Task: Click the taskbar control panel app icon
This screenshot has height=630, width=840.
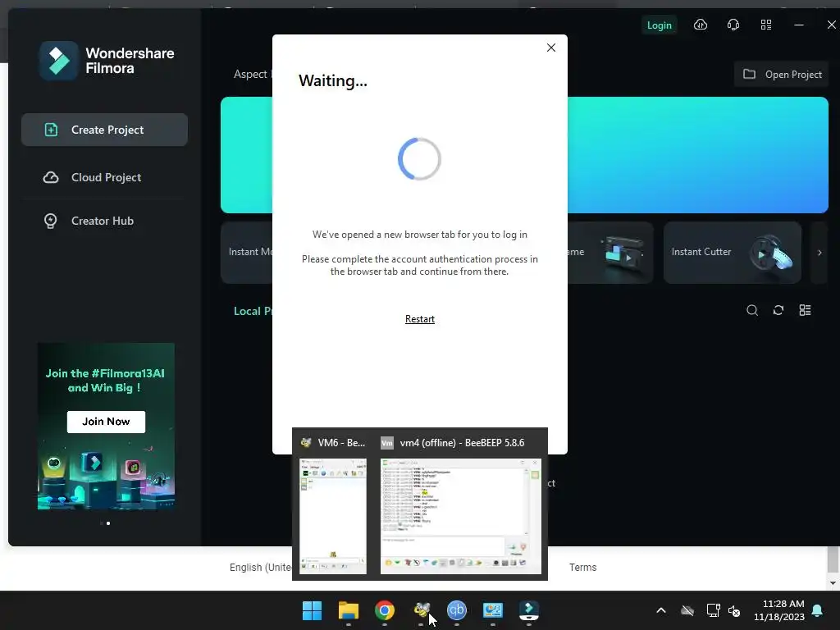Action: tap(492, 610)
